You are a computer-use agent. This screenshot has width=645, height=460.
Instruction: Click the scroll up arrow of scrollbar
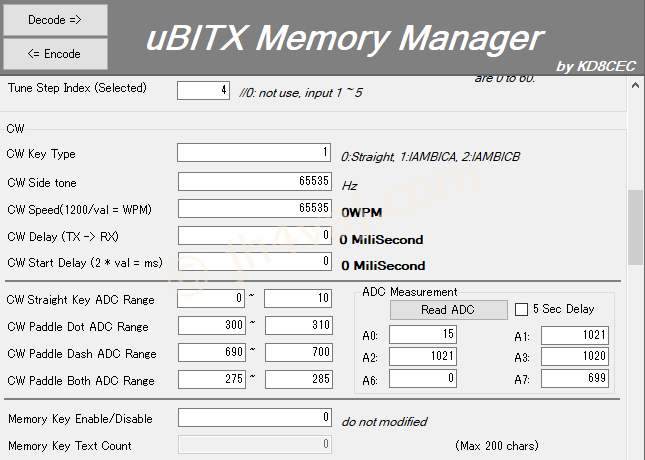636,86
